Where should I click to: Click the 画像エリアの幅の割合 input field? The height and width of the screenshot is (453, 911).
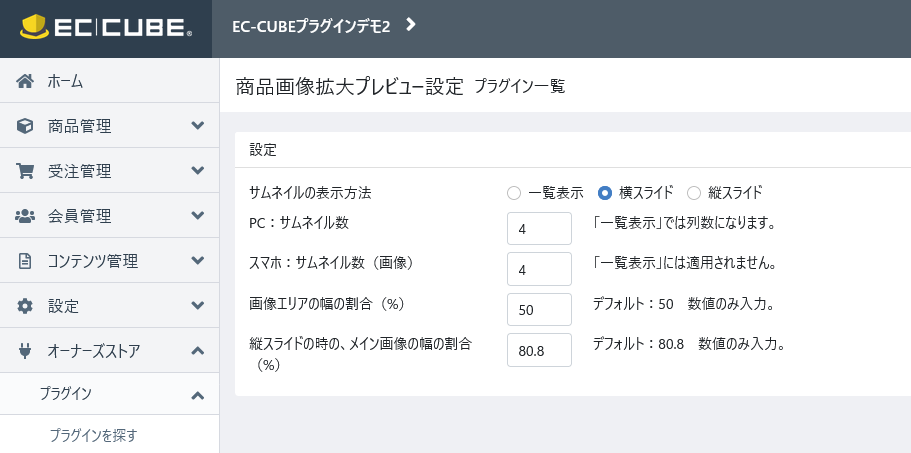(539, 310)
